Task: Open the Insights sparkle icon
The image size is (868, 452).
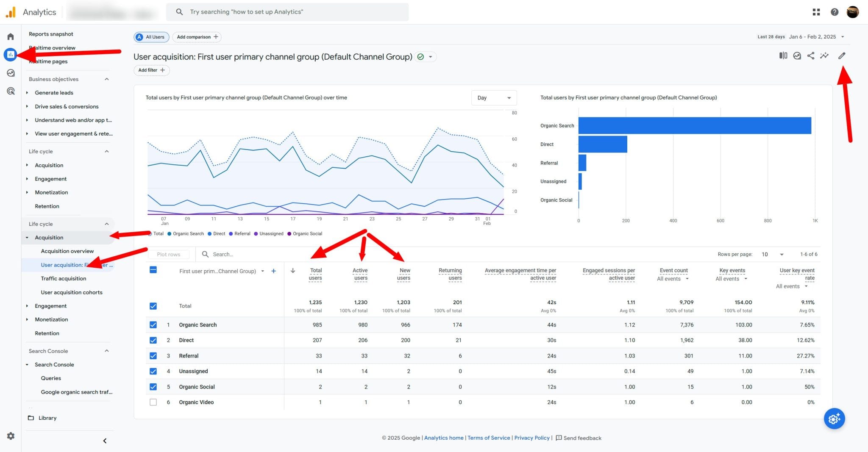Action: 825,55
